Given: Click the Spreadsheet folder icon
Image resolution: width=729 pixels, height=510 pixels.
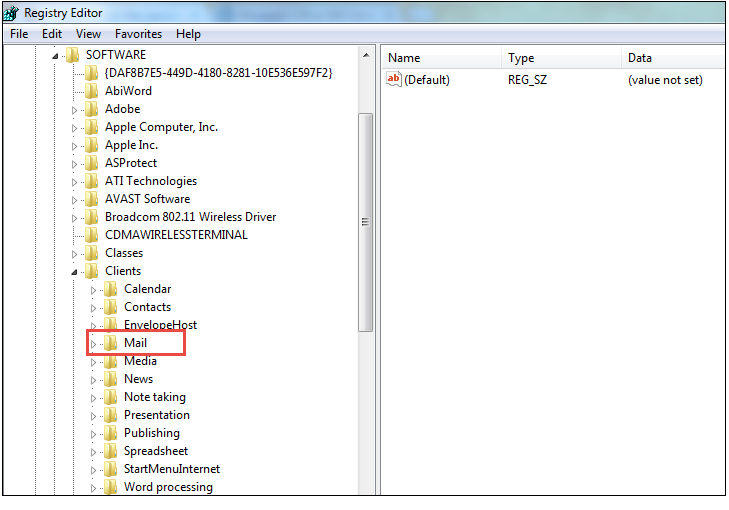Looking at the screenshot, I should click(111, 451).
